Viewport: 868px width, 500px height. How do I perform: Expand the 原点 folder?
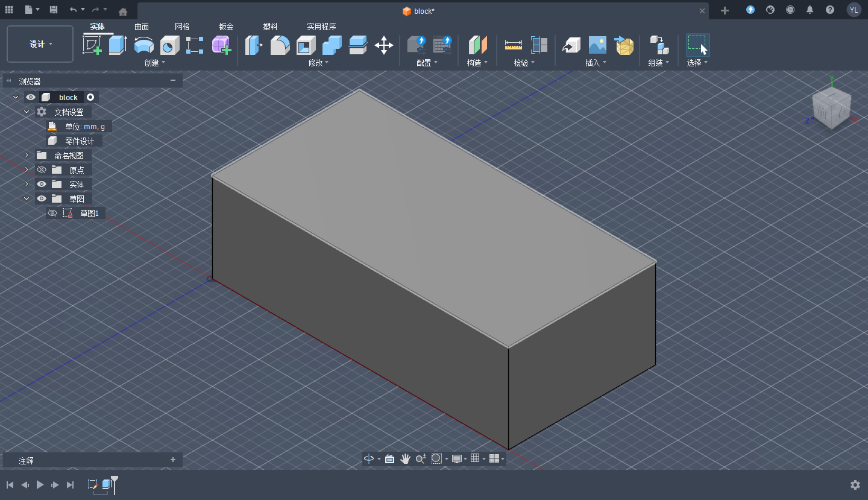[x=27, y=169]
